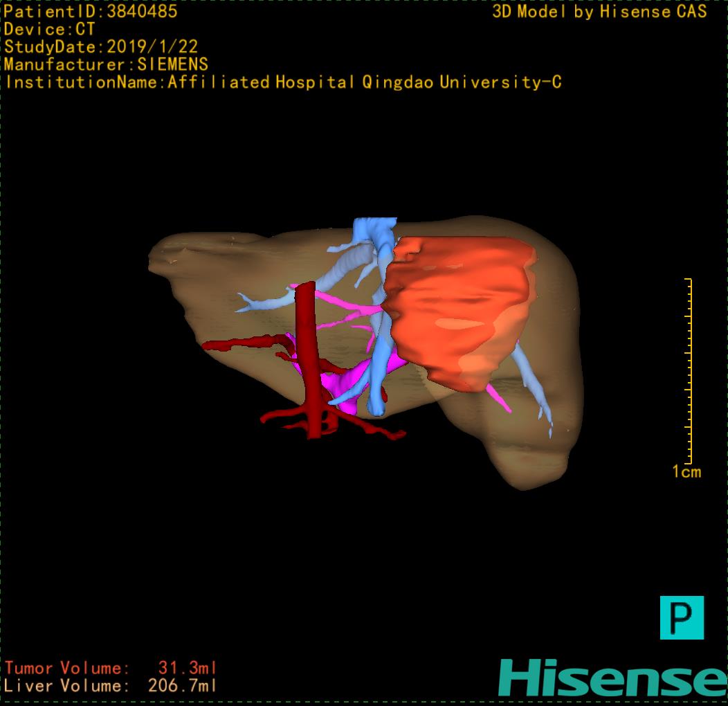Click the StudyDate 2019/1/22 text

(101, 47)
